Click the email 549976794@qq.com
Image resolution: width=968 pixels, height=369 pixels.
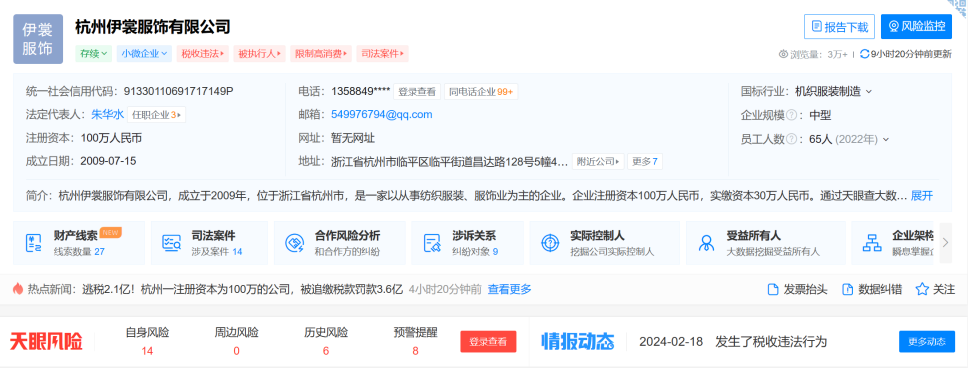(382, 114)
